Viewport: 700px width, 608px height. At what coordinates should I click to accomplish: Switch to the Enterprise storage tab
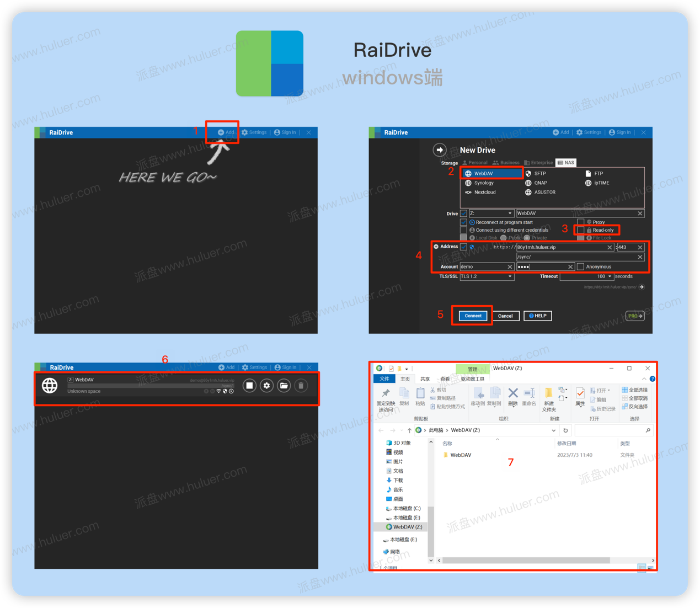[538, 163]
